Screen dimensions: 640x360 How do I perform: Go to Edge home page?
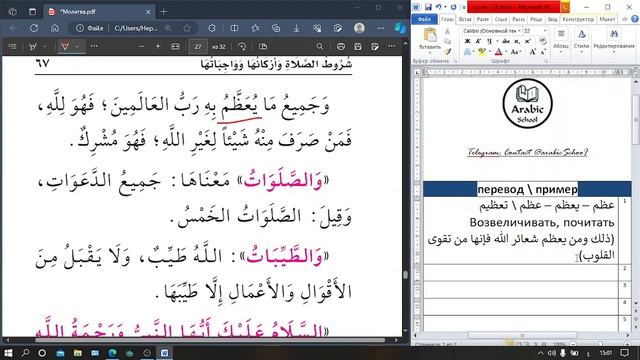click(55, 28)
